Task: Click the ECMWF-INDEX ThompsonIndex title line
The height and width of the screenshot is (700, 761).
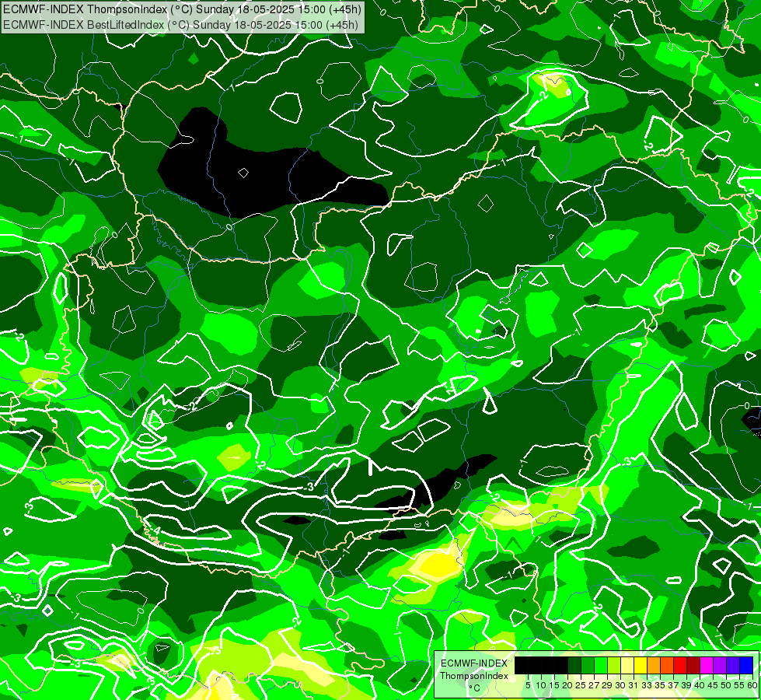Action: (181, 9)
